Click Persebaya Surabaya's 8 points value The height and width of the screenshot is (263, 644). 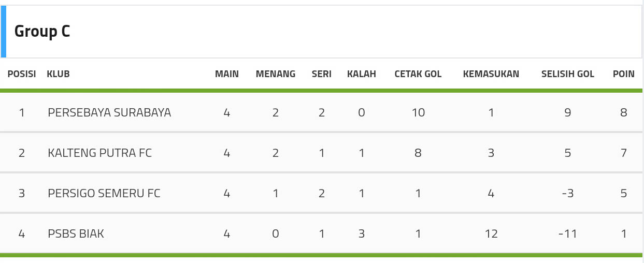click(x=624, y=112)
